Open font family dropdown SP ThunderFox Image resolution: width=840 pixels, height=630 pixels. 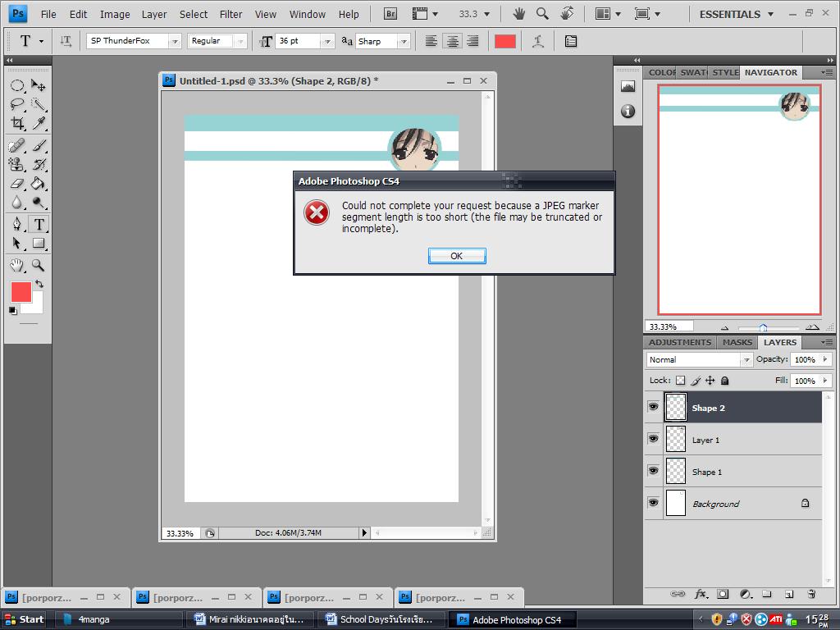click(175, 41)
